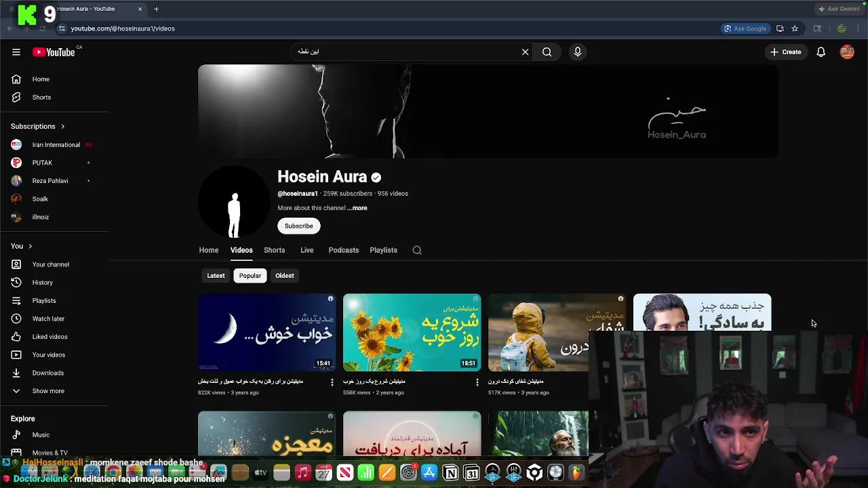Open options menu for 822K views video
The image size is (868, 488).
332,382
